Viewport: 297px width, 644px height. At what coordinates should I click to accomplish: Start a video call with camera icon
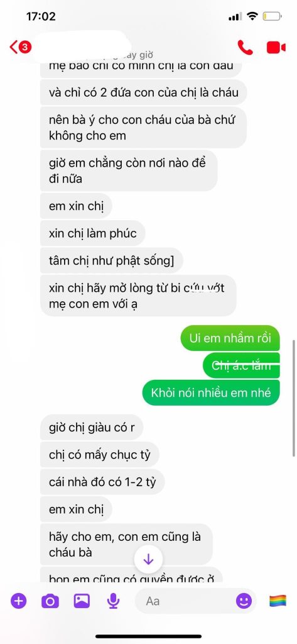276,47
